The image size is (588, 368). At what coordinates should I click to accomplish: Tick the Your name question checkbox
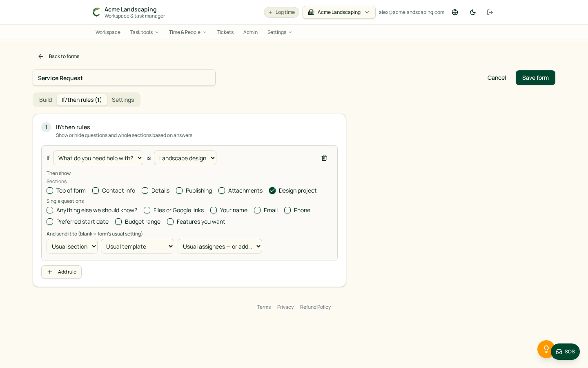[x=214, y=210]
